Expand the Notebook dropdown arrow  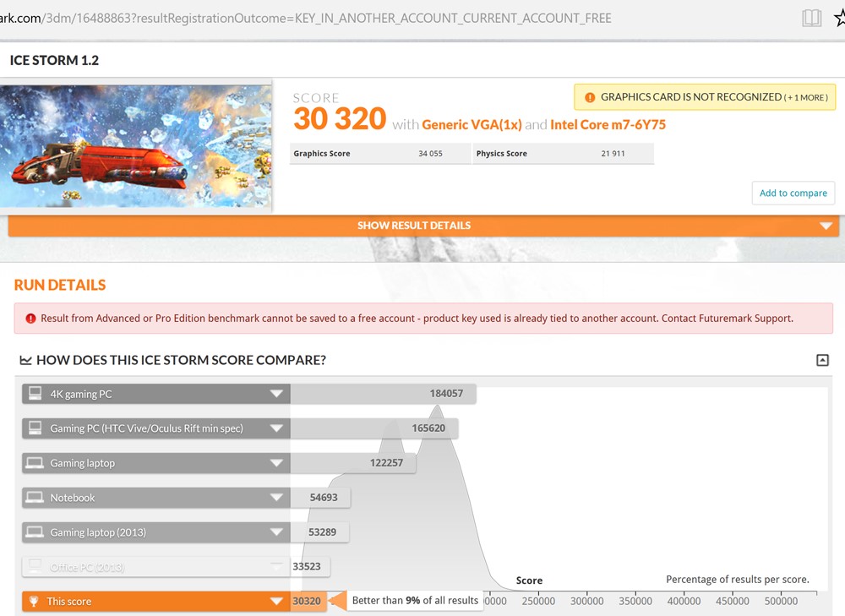276,498
